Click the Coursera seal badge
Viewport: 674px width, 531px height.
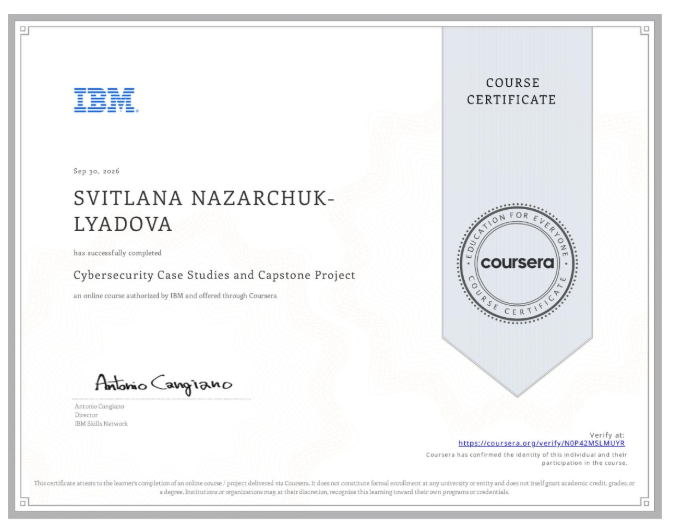coord(517,263)
